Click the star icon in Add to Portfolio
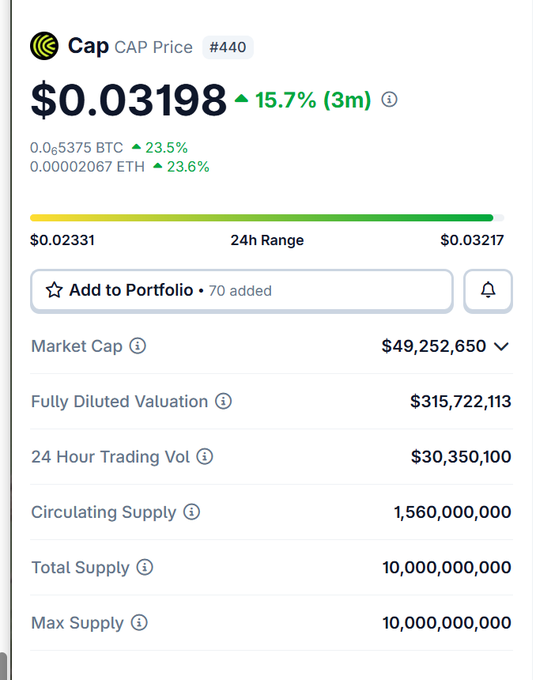The width and height of the screenshot is (551, 680). point(54,290)
